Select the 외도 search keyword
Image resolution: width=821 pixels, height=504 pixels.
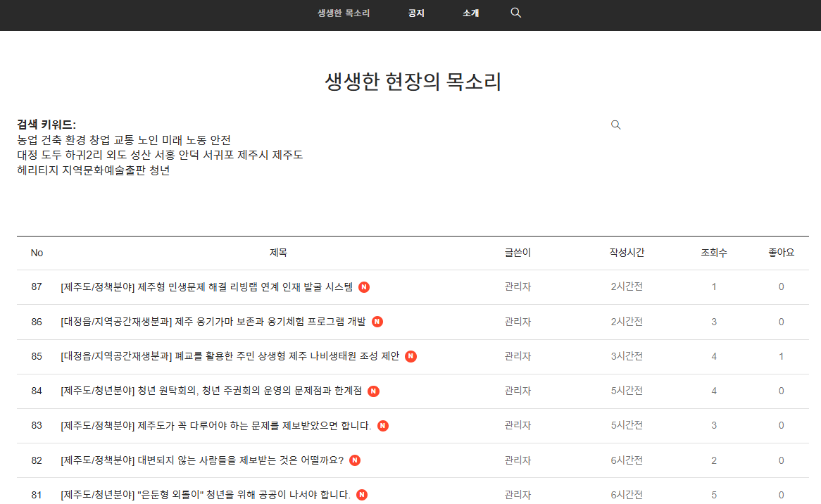117,155
